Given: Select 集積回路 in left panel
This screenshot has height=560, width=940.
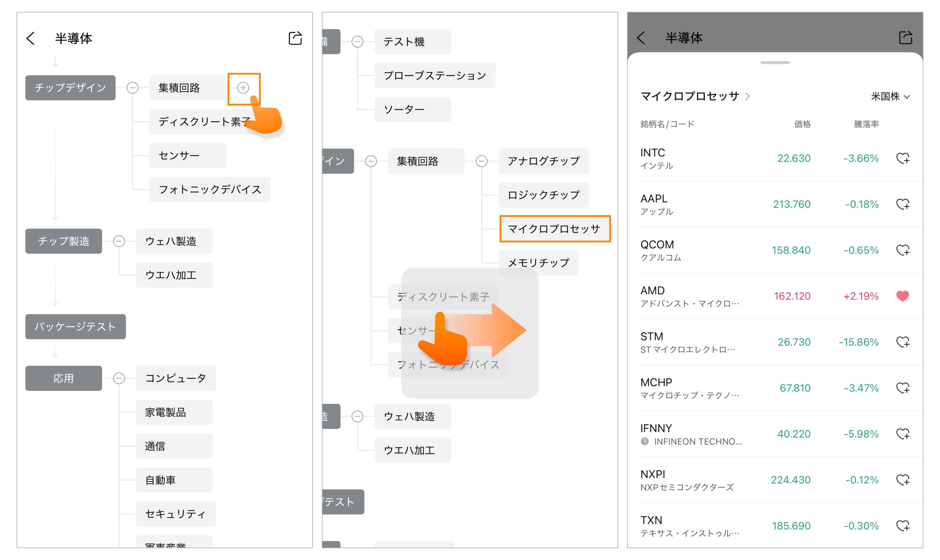Looking at the screenshot, I should (188, 88).
